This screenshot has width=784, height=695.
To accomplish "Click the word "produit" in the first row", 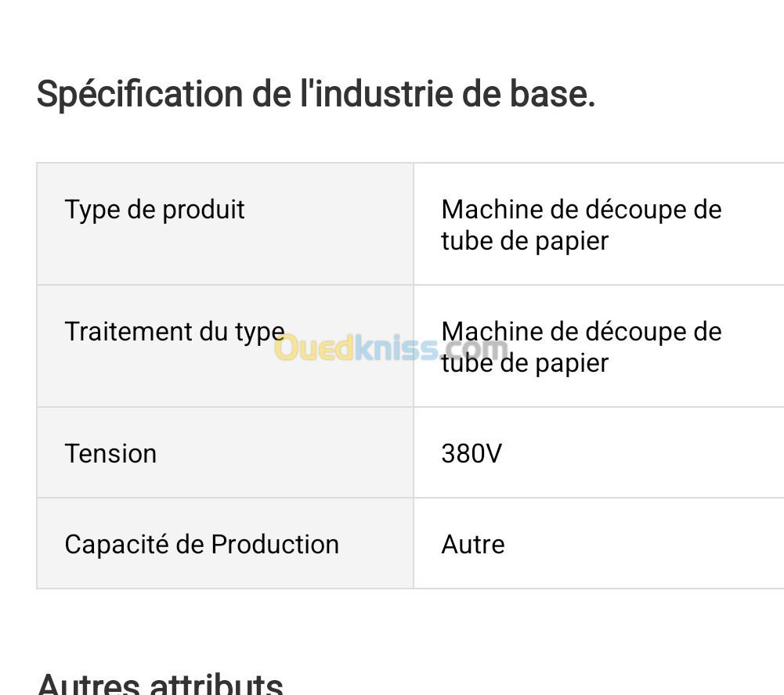I will point(204,210).
